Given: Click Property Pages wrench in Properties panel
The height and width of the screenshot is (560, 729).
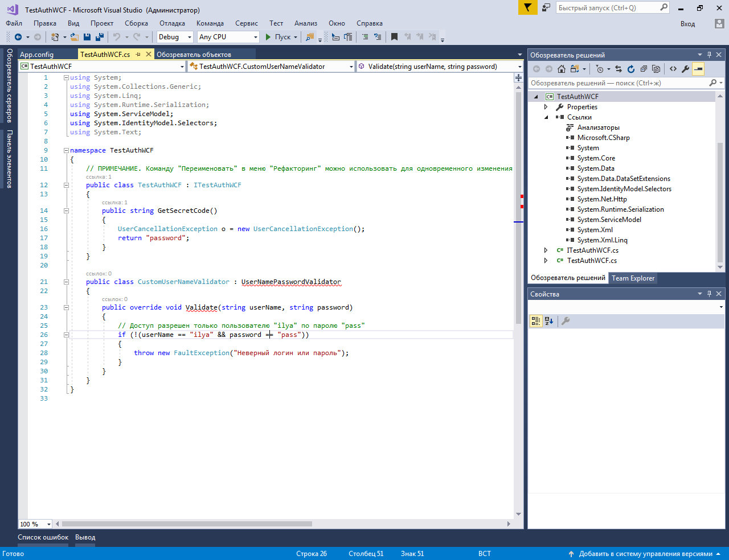Looking at the screenshot, I should click(566, 321).
